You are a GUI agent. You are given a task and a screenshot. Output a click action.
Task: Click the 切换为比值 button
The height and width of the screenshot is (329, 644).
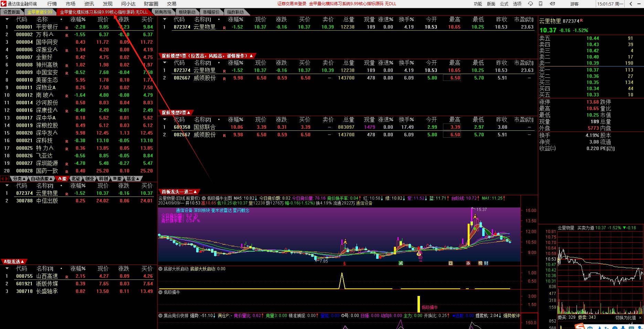click(625, 318)
